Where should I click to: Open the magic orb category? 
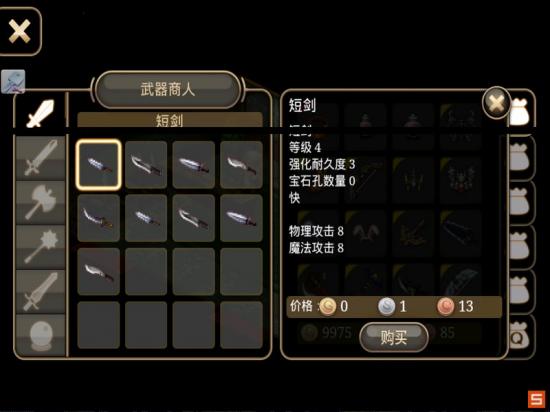(40, 335)
